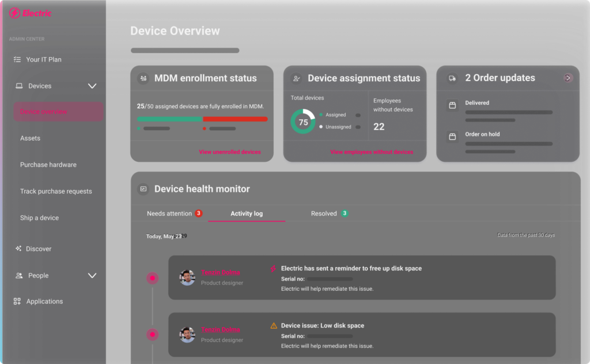Switch to the Needs attention tab
The width and height of the screenshot is (590, 364).
169,214
